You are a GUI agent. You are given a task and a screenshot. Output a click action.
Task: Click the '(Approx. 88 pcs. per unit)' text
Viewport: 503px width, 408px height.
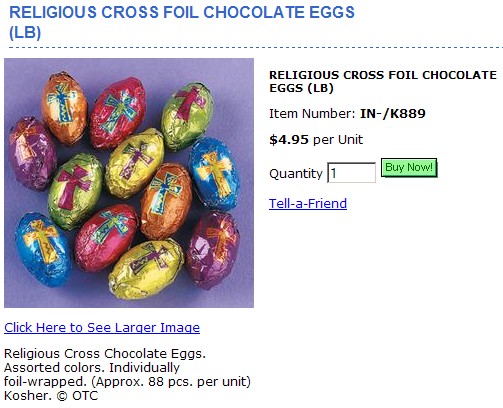coord(171,381)
